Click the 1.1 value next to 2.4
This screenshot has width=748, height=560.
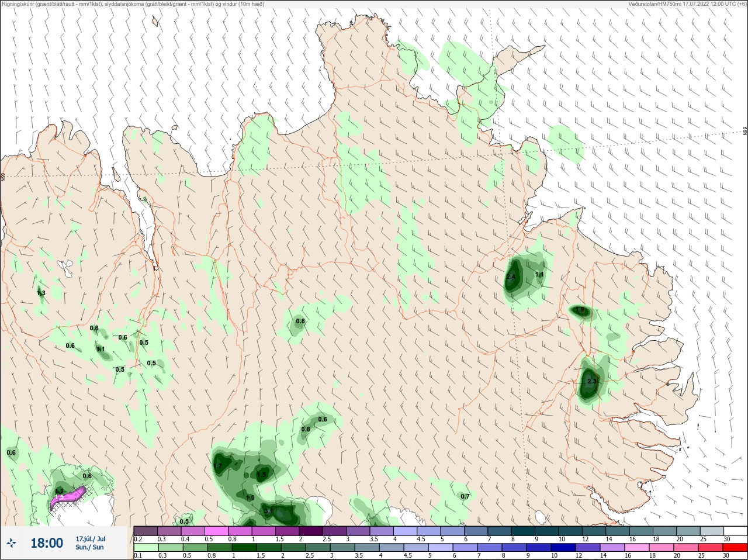click(x=539, y=274)
